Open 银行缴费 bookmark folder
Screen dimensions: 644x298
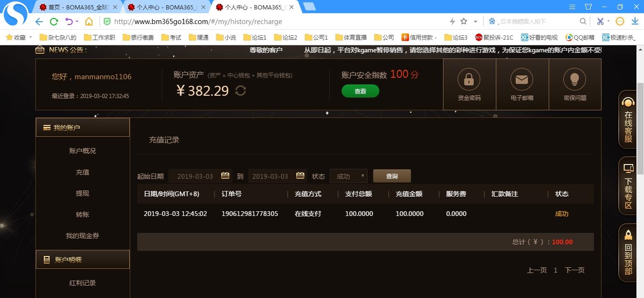(x=138, y=37)
